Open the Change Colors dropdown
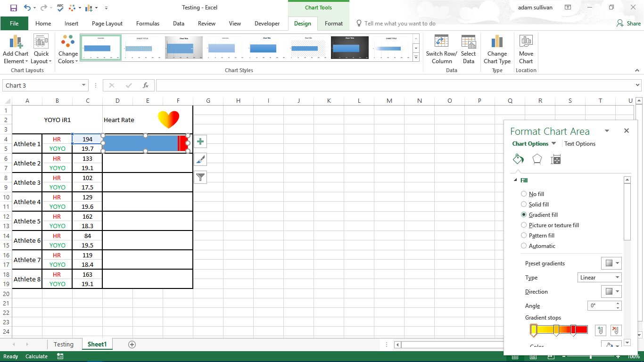644x362 pixels. pos(68,49)
